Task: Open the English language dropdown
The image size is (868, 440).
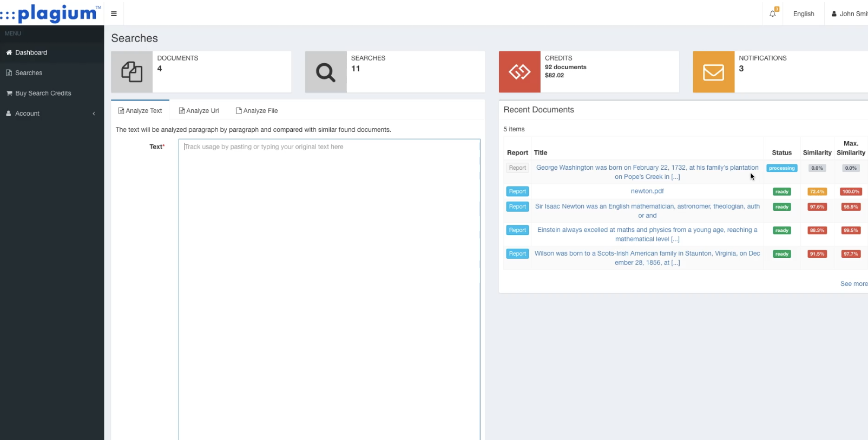Action: pos(804,14)
